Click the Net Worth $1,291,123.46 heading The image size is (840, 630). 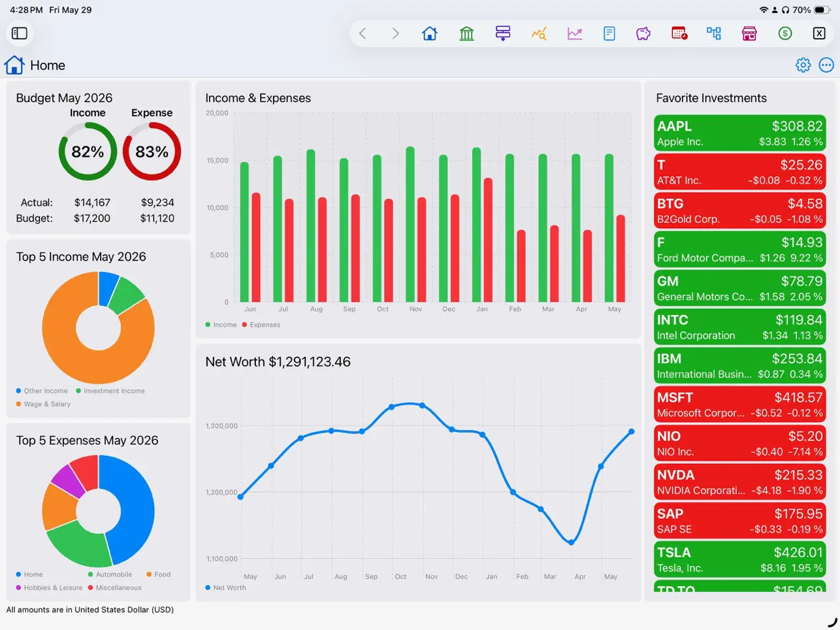point(278,361)
